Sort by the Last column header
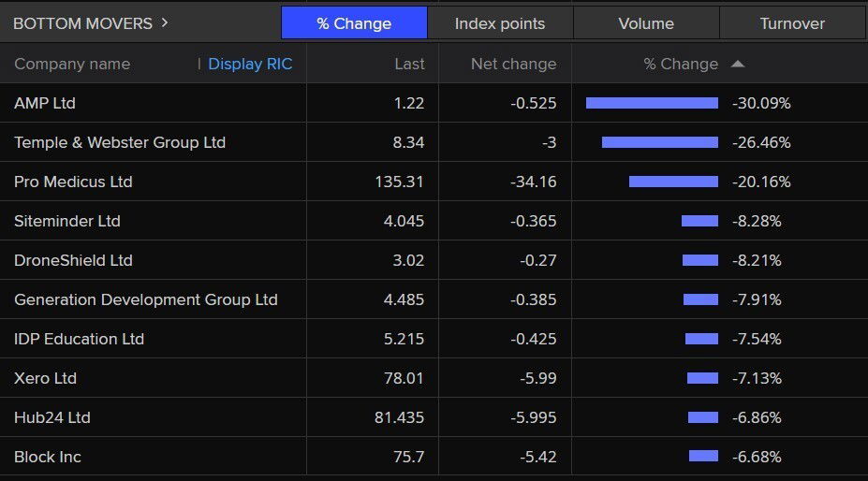Viewport: 868px width, 481px height. coord(409,64)
